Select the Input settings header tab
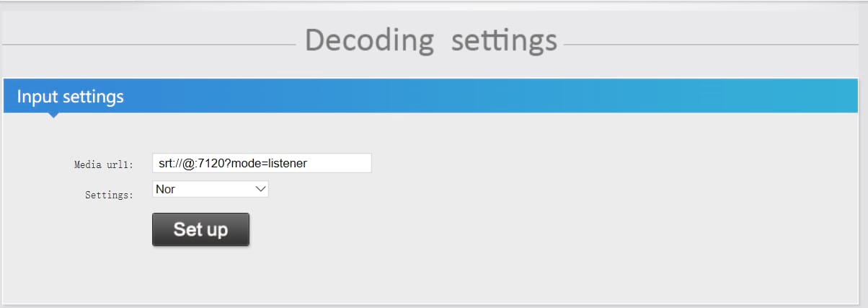Image resolution: width=868 pixels, height=308 pixels. [x=70, y=97]
